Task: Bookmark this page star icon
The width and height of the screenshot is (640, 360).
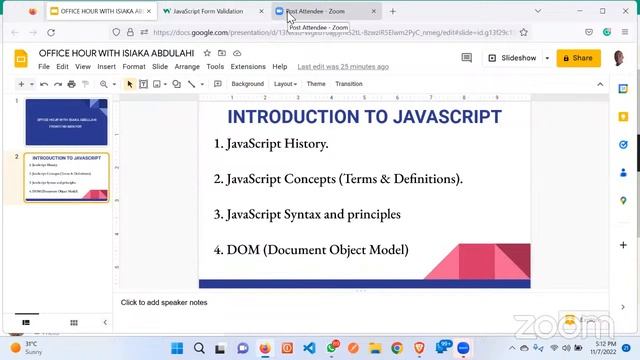Action: pos(524,32)
